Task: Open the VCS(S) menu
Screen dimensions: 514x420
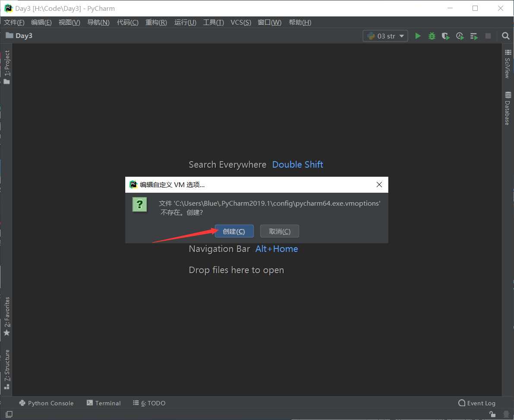Action: [x=241, y=22]
